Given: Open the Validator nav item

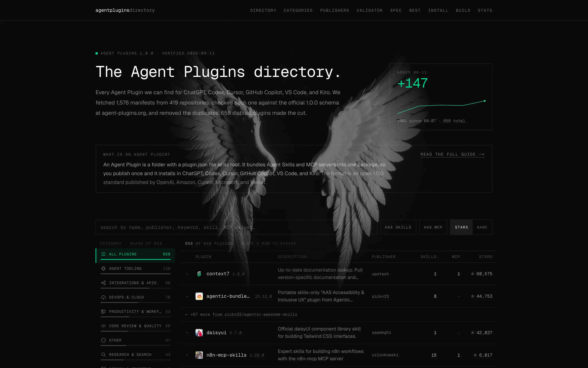Looking at the screenshot, I should tap(370, 10).
